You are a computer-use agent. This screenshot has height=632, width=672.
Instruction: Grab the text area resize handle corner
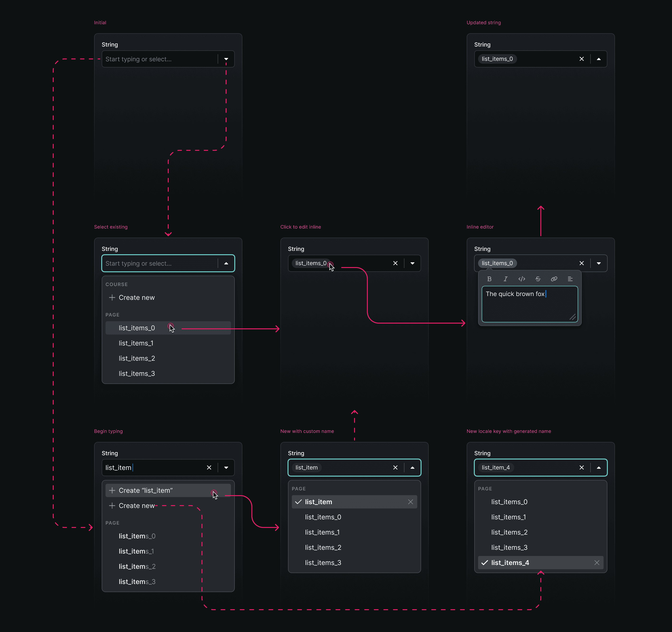573,317
